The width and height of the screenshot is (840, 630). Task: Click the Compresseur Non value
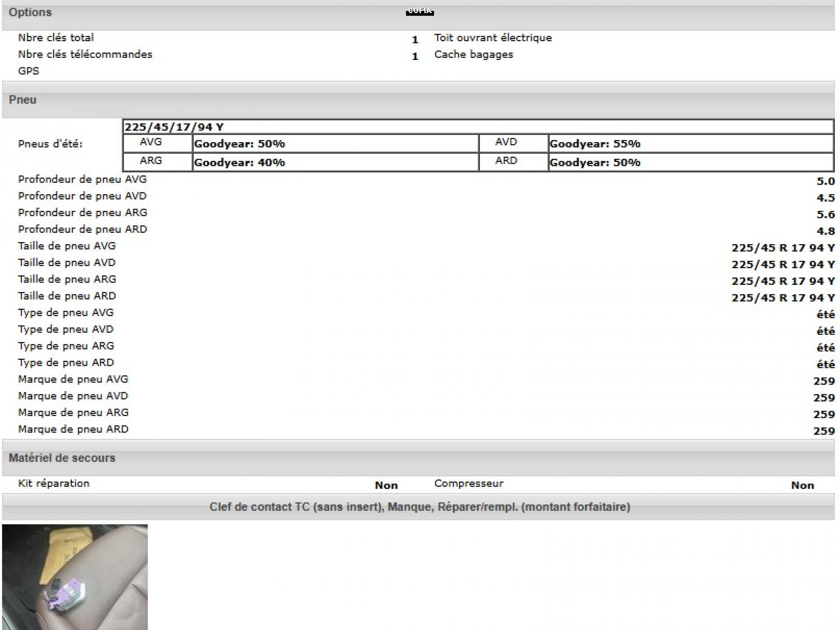pyautogui.click(x=802, y=485)
